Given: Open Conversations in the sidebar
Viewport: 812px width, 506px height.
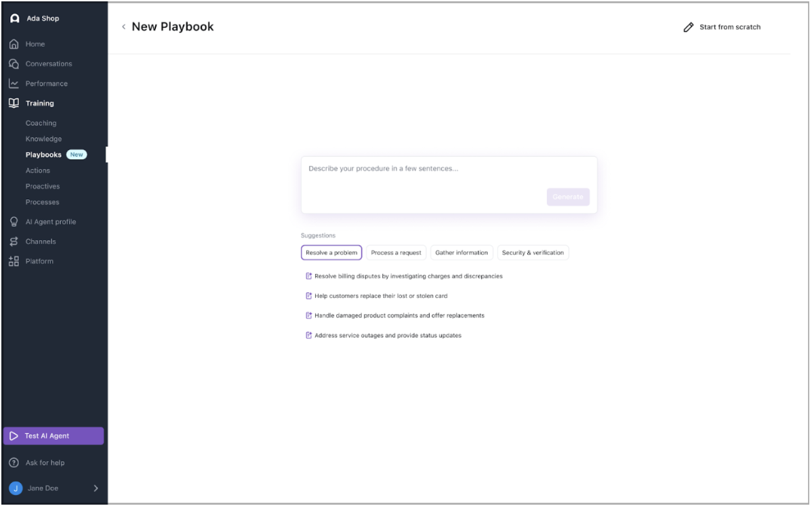Looking at the screenshot, I should (x=49, y=64).
